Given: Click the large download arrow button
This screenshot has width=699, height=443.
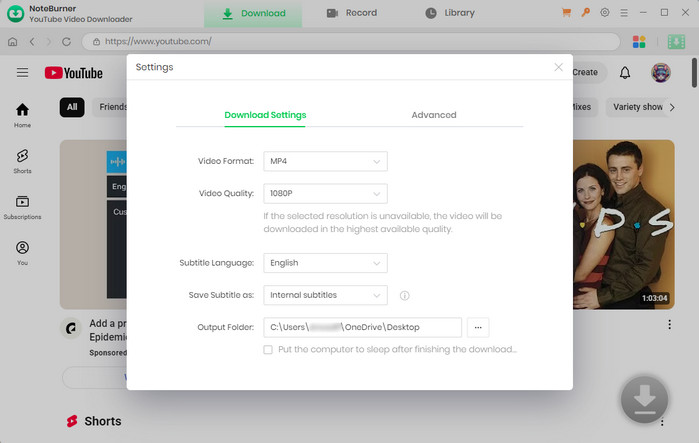Looking at the screenshot, I should [x=645, y=400].
